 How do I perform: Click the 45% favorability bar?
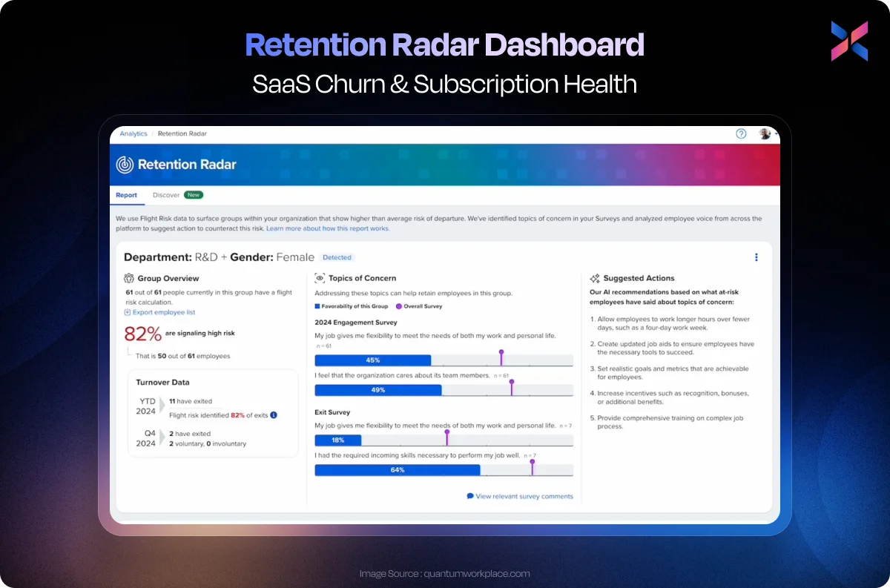coord(373,360)
